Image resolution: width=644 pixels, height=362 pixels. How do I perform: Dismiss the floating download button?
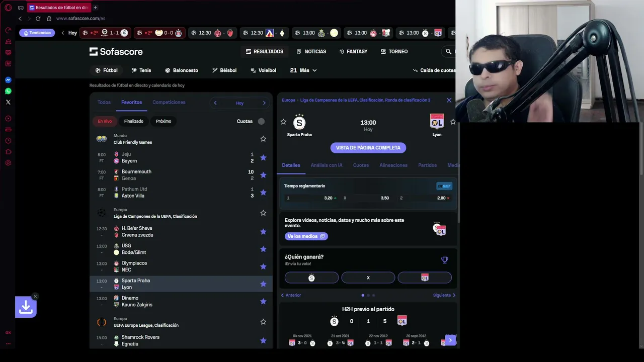pyautogui.click(x=35, y=296)
